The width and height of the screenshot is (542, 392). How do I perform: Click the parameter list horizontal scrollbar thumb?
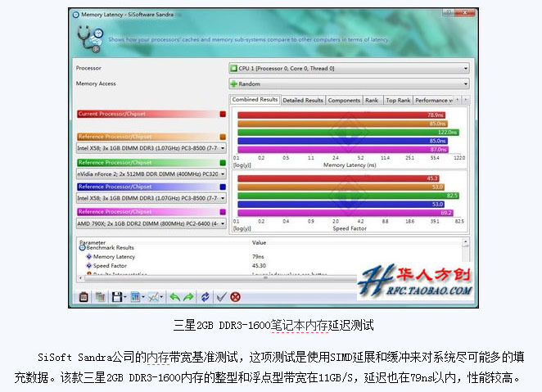[221, 277]
